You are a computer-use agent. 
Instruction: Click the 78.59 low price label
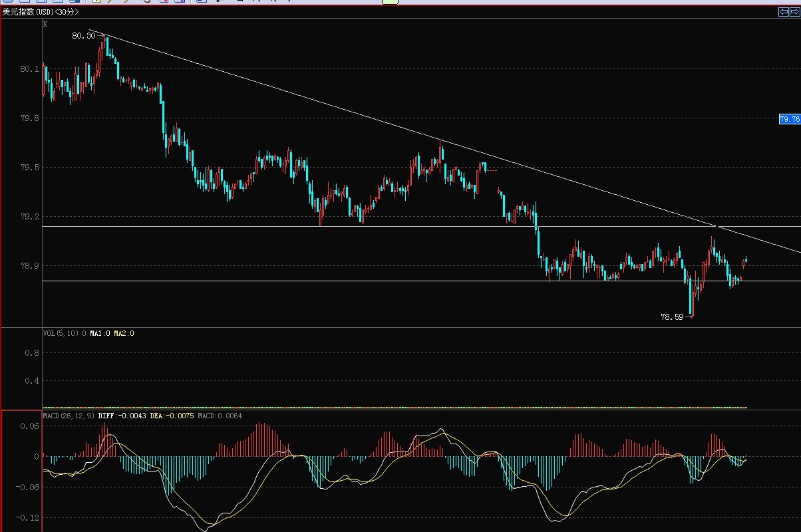point(672,317)
